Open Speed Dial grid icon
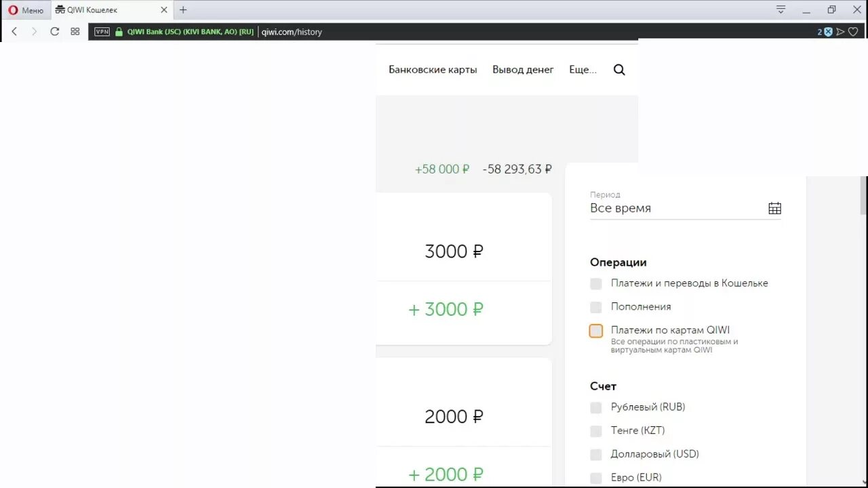 point(75,31)
